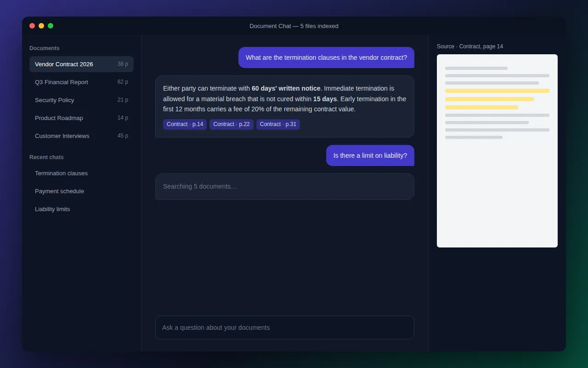
Task: Click the 'Document Chat — 5 files indexed' title
Action: pyautogui.click(x=294, y=26)
